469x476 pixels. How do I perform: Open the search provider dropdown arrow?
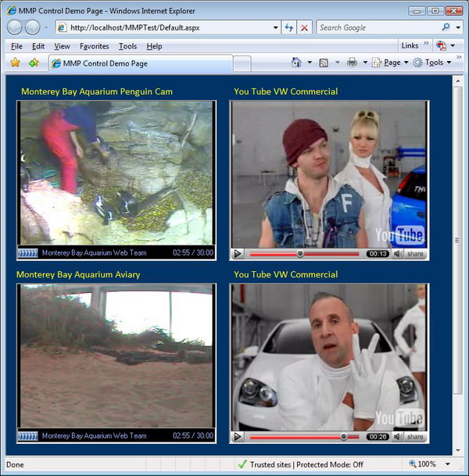click(458, 27)
